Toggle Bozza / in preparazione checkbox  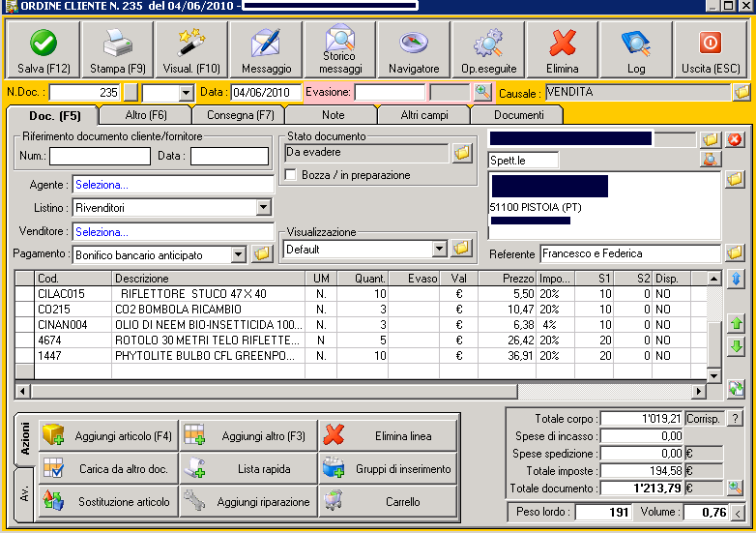pos(291,175)
